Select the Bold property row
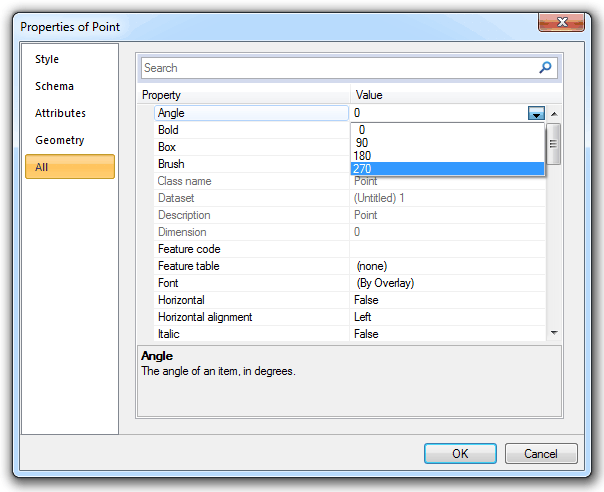 click(x=252, y=130)
